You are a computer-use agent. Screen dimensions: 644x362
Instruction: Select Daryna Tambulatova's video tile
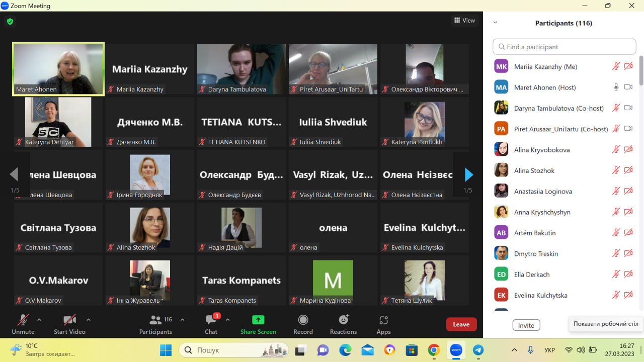pos(242,69)
